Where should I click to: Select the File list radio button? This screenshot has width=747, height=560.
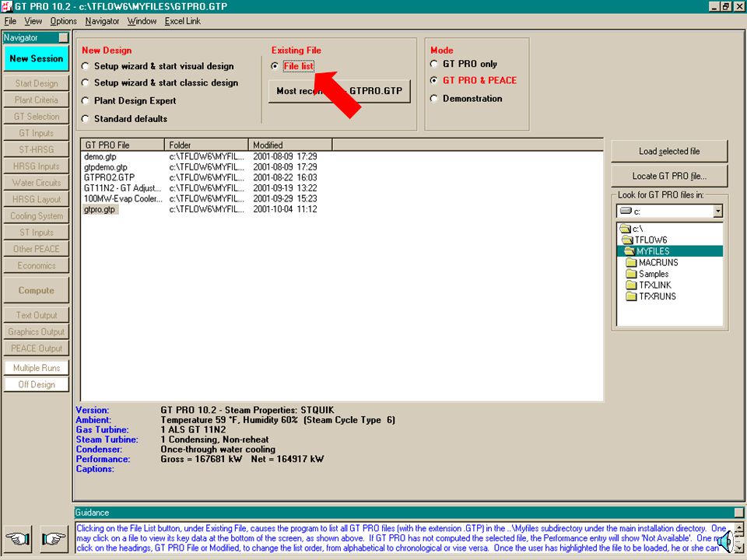coord(275,66)
